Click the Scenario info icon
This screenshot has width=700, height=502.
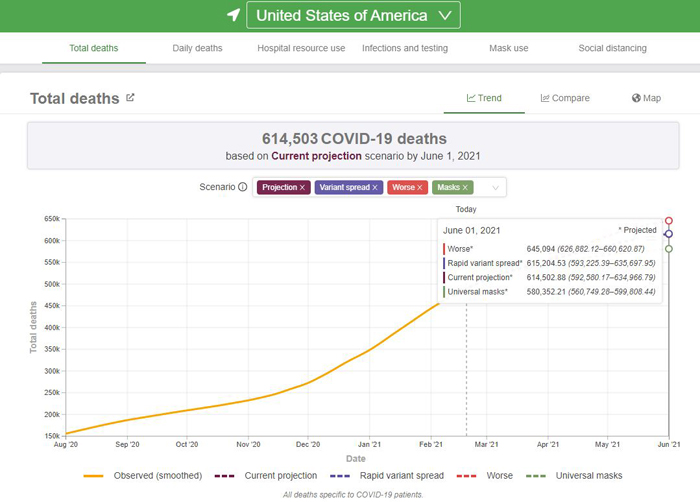pyautogui.click(x=242, y=187)
